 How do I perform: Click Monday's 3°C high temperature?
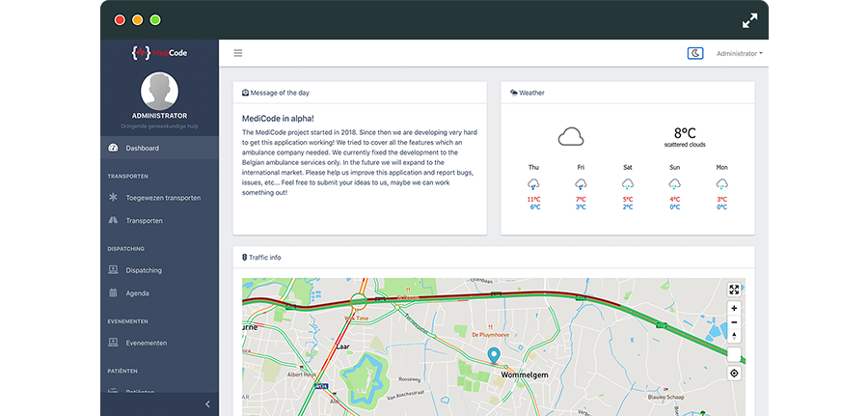(721, 200)
